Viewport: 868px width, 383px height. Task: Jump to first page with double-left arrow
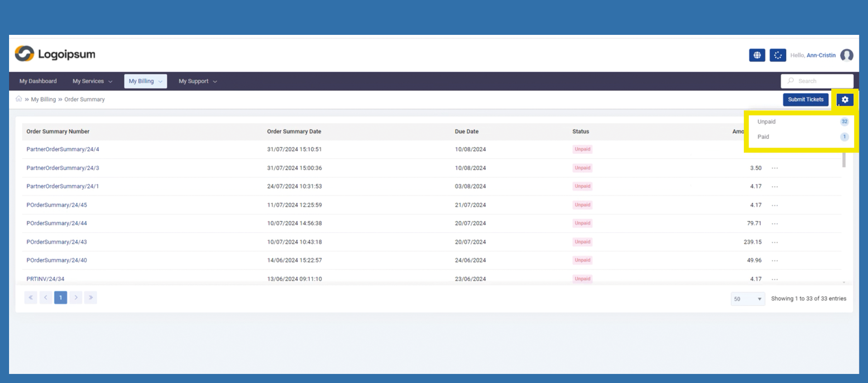click(31, 297)
